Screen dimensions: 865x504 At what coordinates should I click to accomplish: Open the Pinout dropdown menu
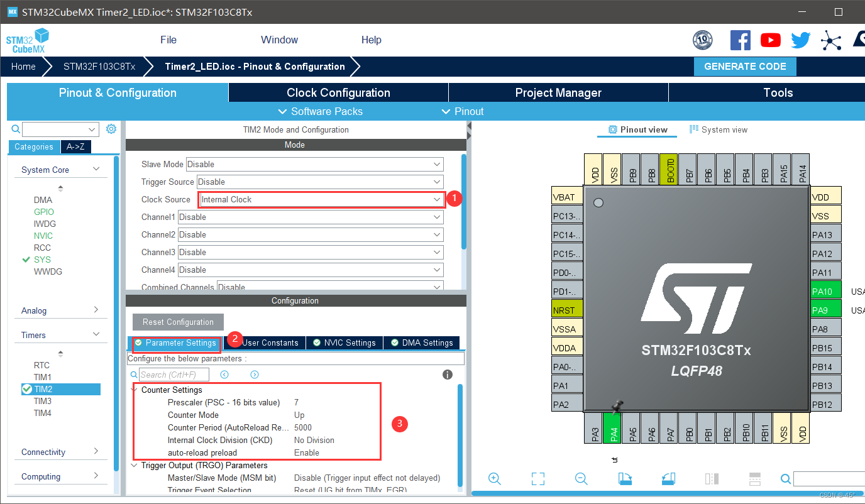click(463, 111)
